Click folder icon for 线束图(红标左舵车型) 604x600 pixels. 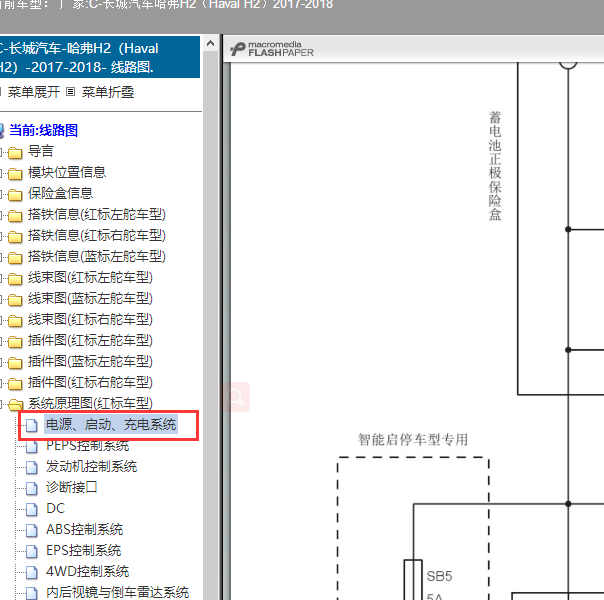(15, 279)
